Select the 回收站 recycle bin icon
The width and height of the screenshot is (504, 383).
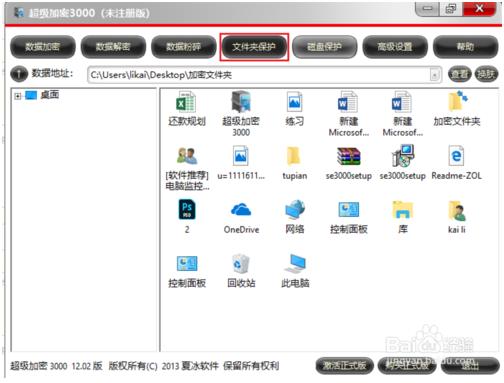coord(241,264)
